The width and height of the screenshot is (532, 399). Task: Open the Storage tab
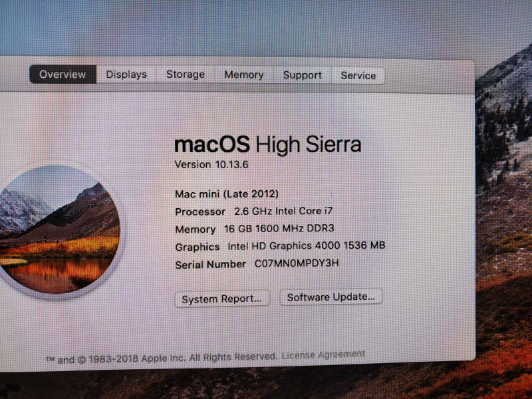coord(186,74)
